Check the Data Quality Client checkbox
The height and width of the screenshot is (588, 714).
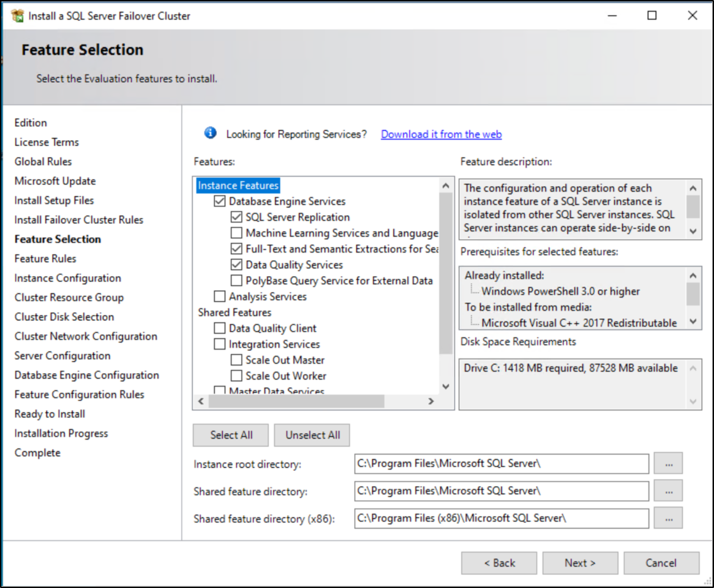click(x=219, y=328)
